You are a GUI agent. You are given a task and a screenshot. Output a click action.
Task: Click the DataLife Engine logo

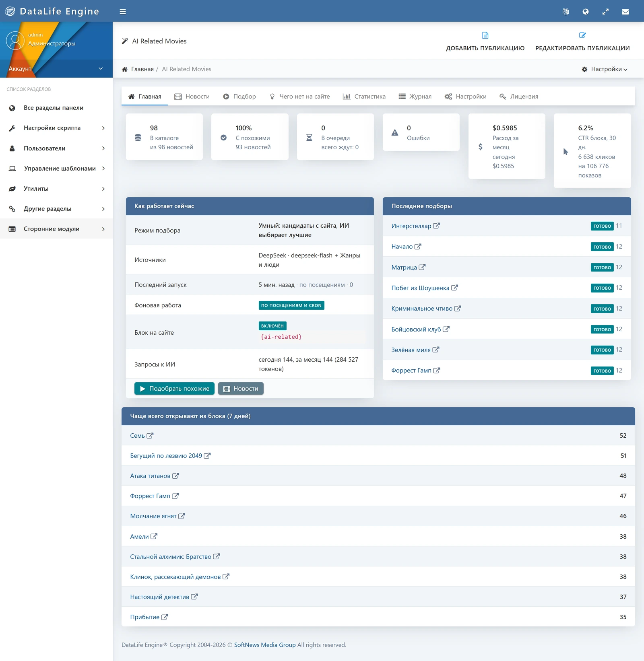coord(52,11)
